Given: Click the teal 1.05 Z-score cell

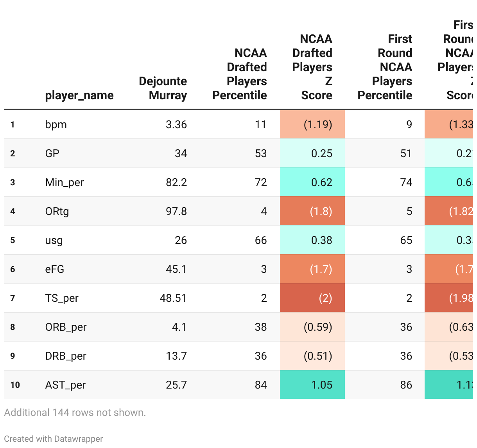Looking at the screenshot, I should tap(312, 385).
